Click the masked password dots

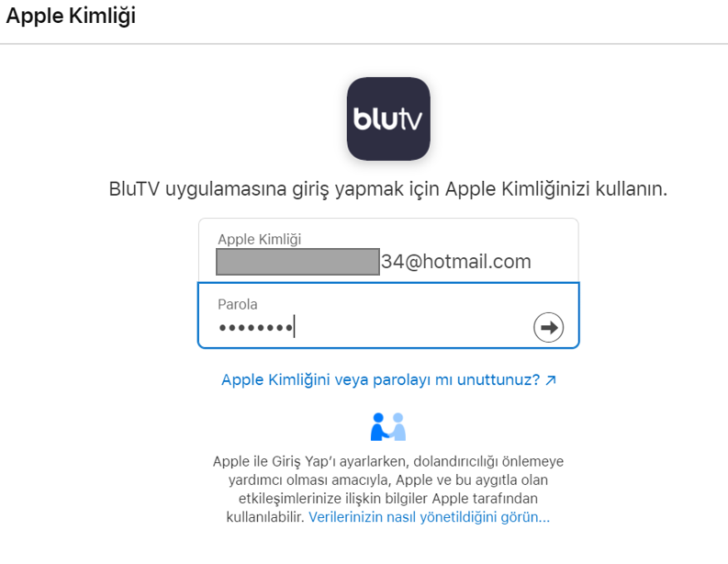(x=255, y=328)
